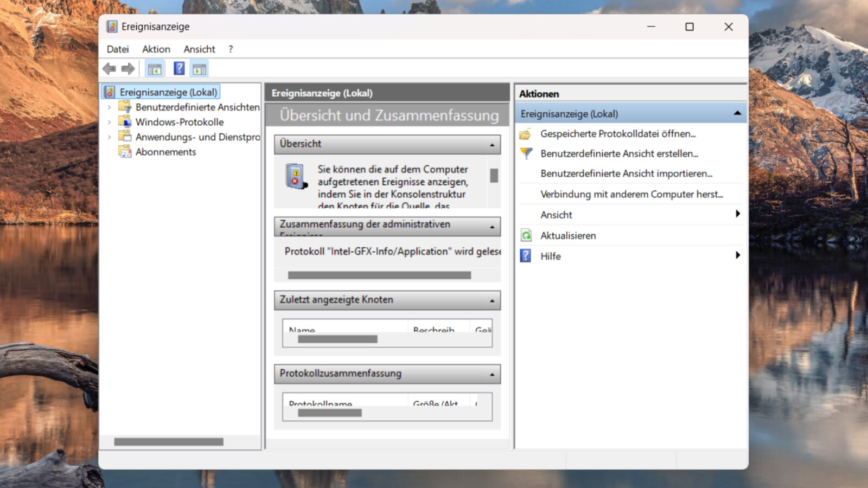The image size is (868, 488).
Task: Click the blue help toolbar icon
Action: [x=179, y=69]
